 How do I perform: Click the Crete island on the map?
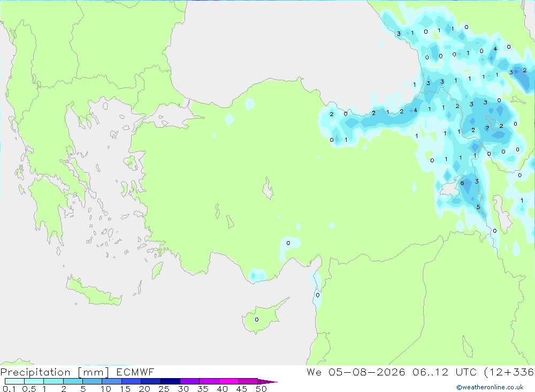(94, 291)
